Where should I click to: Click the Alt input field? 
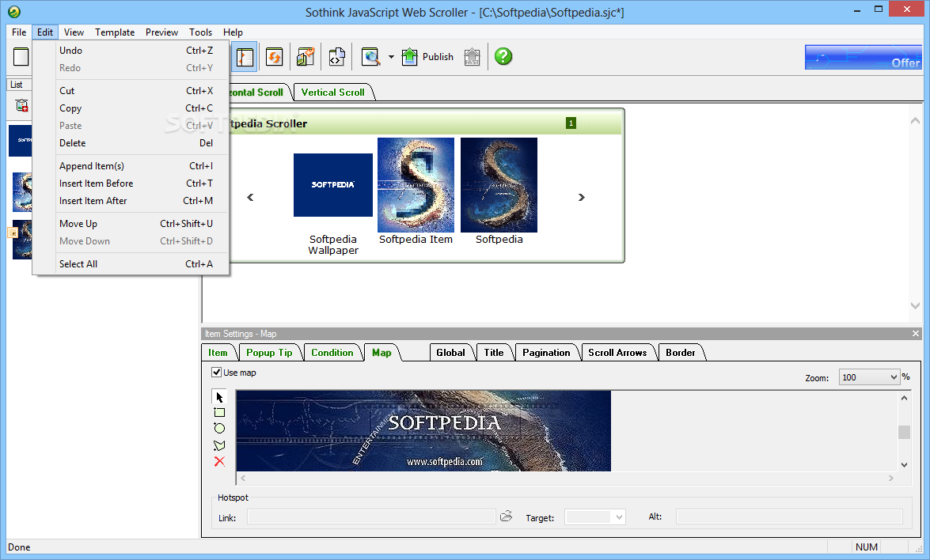click(789, 516)
